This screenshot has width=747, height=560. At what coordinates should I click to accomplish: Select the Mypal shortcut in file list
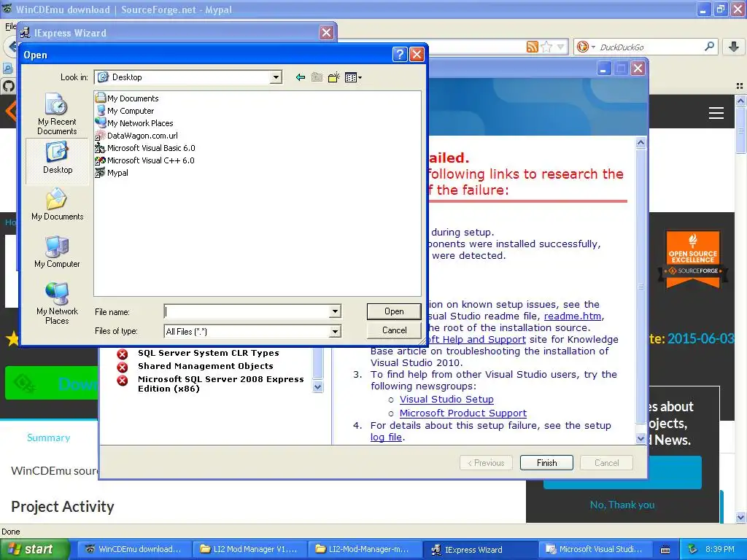[x=112, y=172]
